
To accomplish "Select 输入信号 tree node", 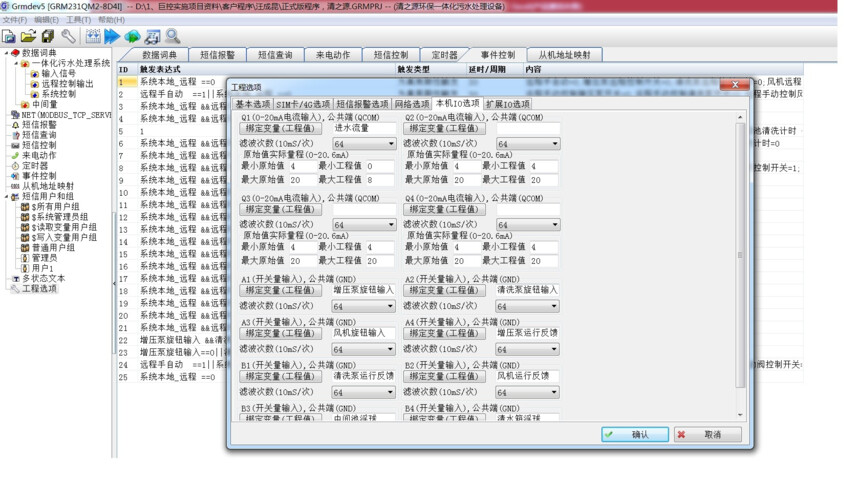I will [x=58, y=73].
